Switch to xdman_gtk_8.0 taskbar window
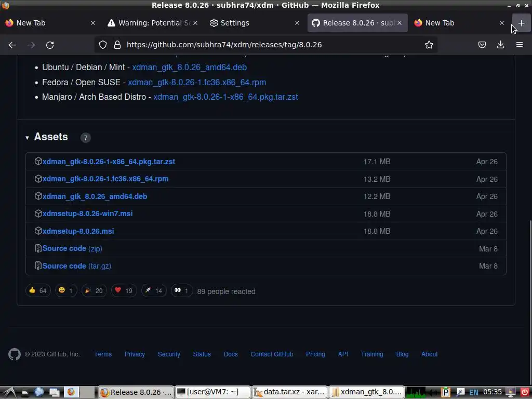 click(x=366, y=392)
